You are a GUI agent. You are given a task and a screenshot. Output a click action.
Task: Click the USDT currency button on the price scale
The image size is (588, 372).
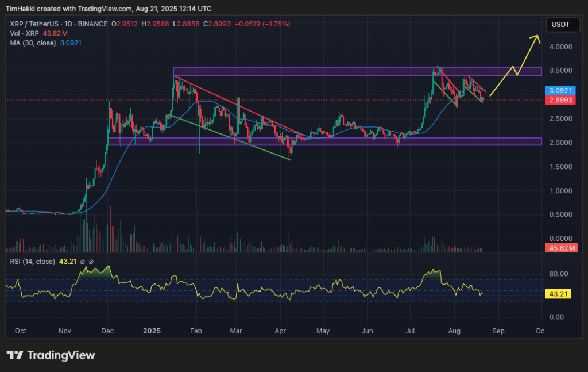click(562, 25)
